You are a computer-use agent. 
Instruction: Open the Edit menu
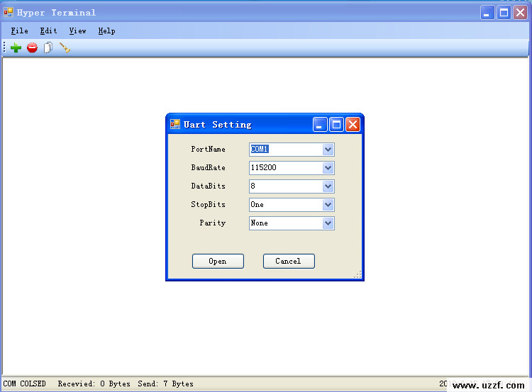[48, 31]
